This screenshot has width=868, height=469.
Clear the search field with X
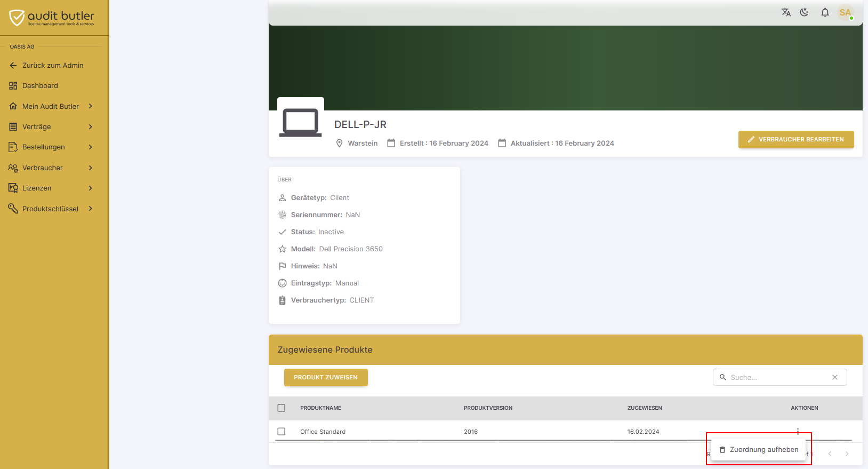(835, 377)
